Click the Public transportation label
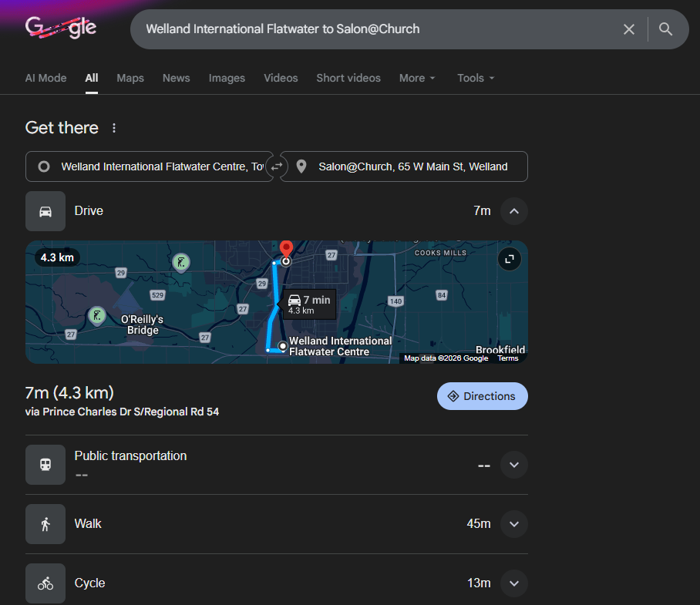Screen dimensions: 700x605 (130, 456)
